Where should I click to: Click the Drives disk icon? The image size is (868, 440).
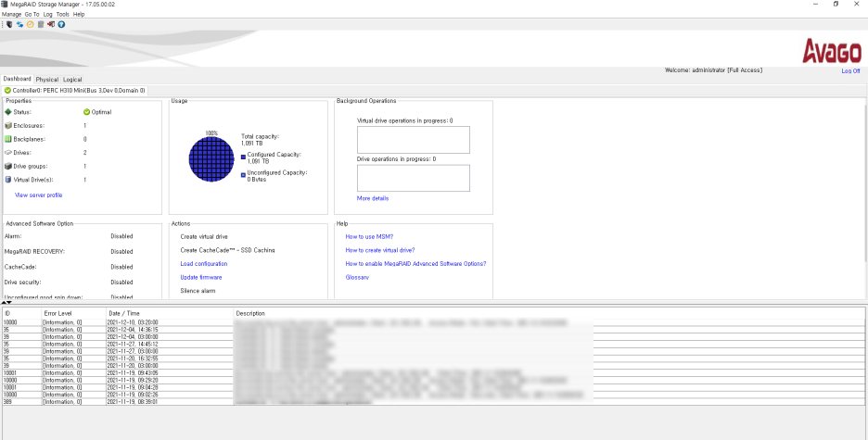coord(7,153)
